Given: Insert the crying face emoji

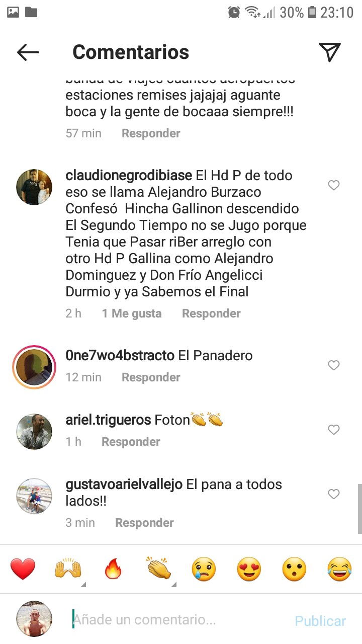Looking at the screenshot, I should click(x=204, y=569).
